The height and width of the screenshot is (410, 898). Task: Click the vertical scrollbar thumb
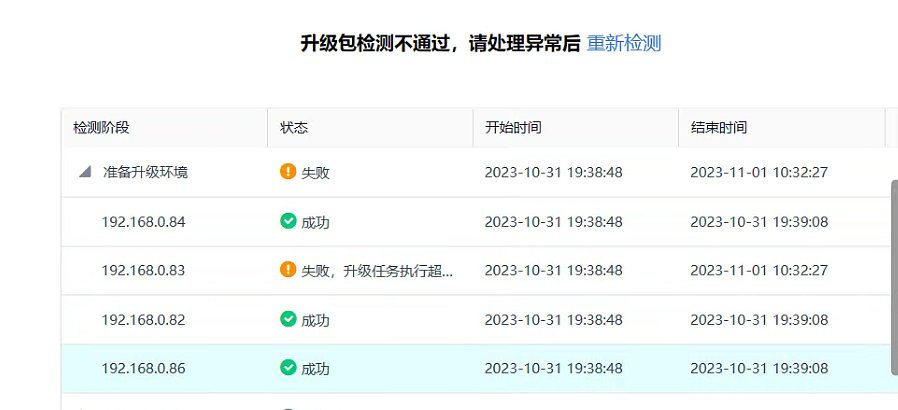(x=894, y=277)
